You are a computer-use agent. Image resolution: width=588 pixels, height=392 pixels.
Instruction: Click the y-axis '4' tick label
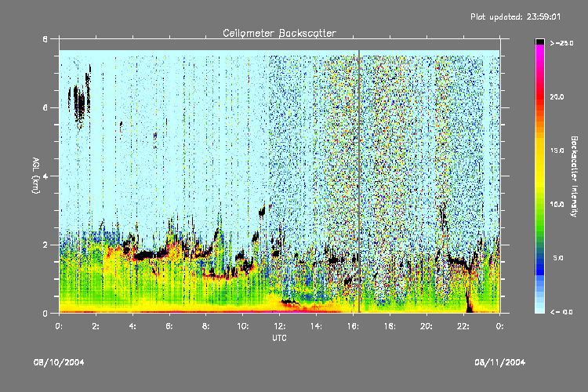45,176
